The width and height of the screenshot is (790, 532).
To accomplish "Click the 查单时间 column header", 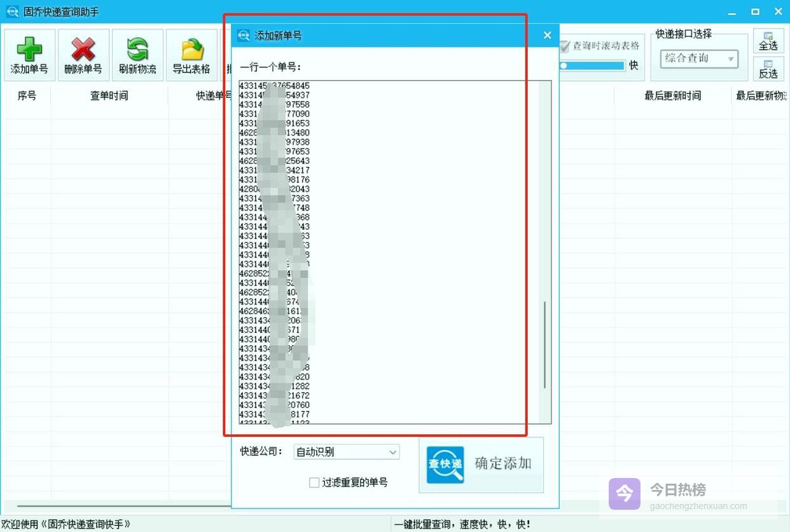I will 109,96.
